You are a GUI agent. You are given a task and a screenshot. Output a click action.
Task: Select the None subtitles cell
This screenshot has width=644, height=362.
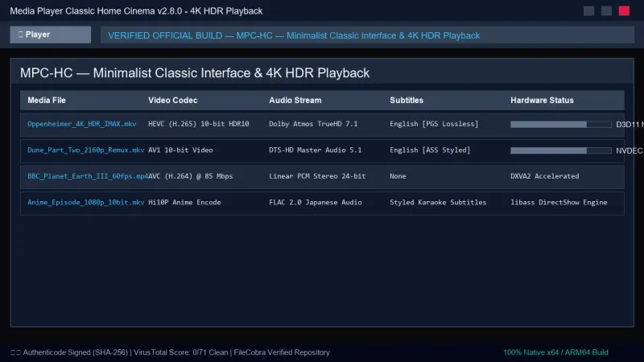click(398, 176)
